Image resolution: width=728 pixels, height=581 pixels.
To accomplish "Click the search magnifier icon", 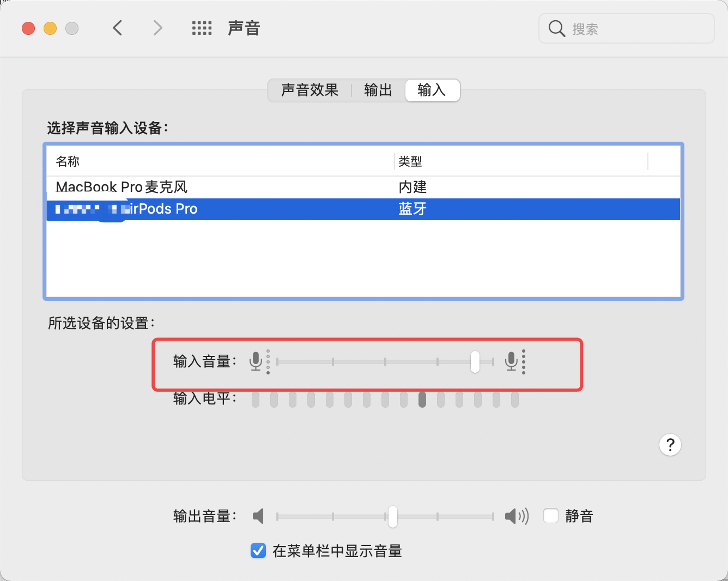I will [x=556, y=28].
